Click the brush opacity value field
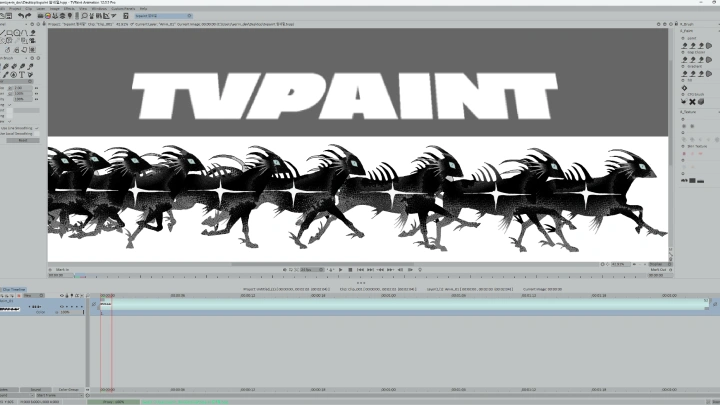 (22, 99)
